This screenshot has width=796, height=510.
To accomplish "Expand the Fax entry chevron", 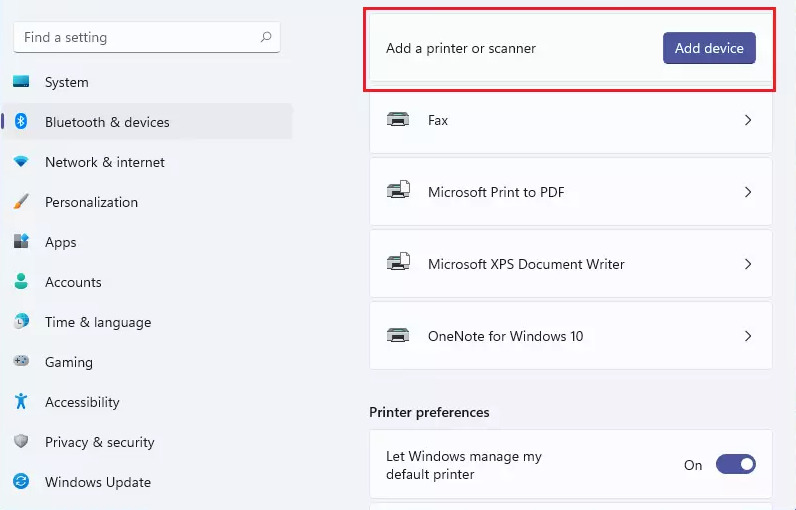I will tap(748, 120).
